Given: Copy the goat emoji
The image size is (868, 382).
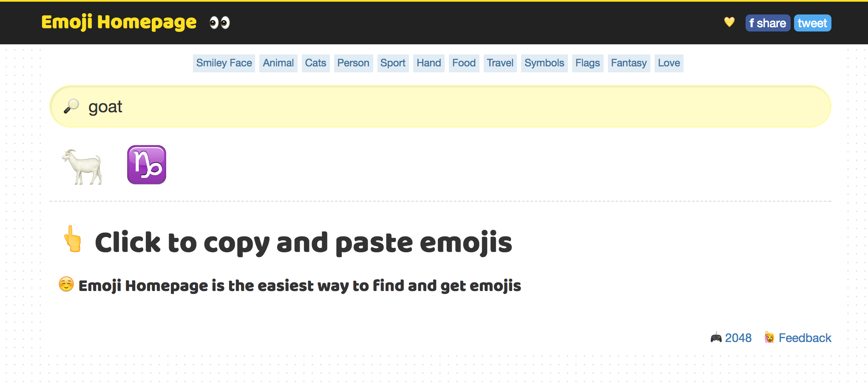Looking at the screenshot, I should pyautogui.click(x=82, y=166).
